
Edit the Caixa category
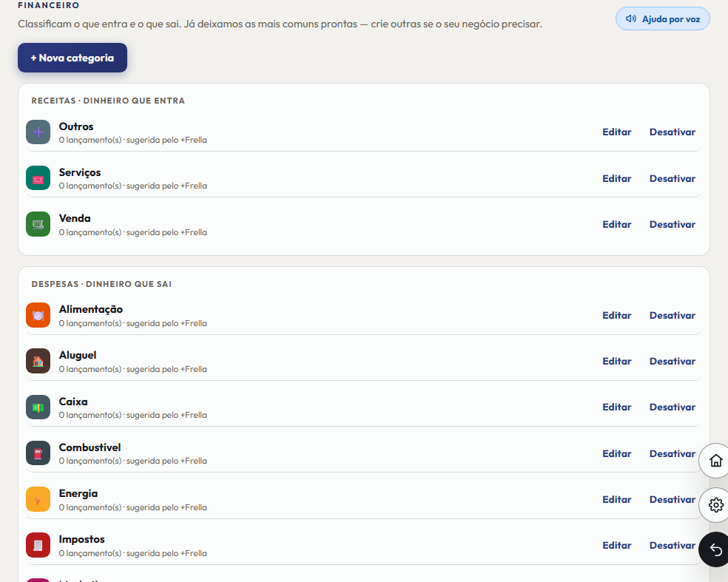[616, 407]
